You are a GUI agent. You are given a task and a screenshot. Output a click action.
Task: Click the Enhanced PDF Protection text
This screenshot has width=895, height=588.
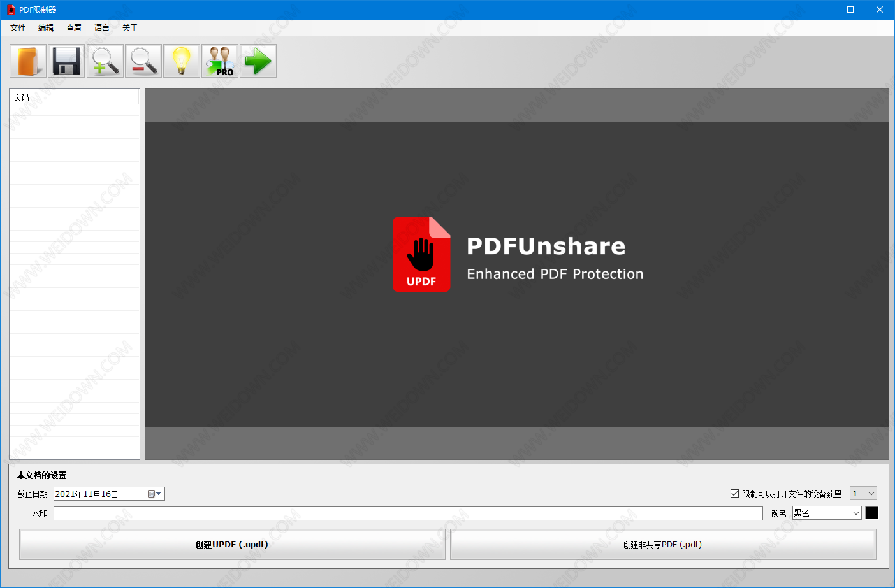(555, 274)
